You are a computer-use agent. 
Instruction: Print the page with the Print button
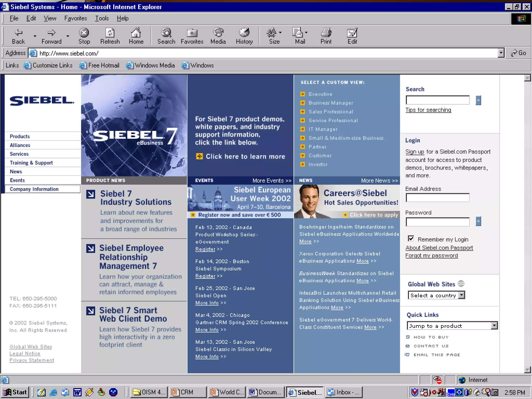[x=326, y=36]
